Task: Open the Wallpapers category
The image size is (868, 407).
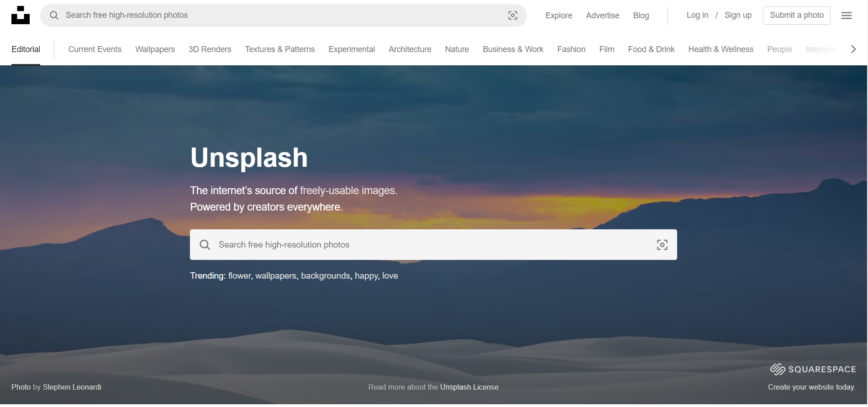Action: coord(155,49)
